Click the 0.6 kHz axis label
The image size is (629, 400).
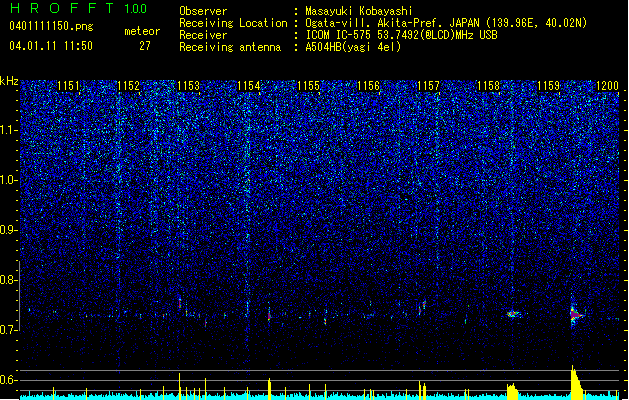(9, 380)
